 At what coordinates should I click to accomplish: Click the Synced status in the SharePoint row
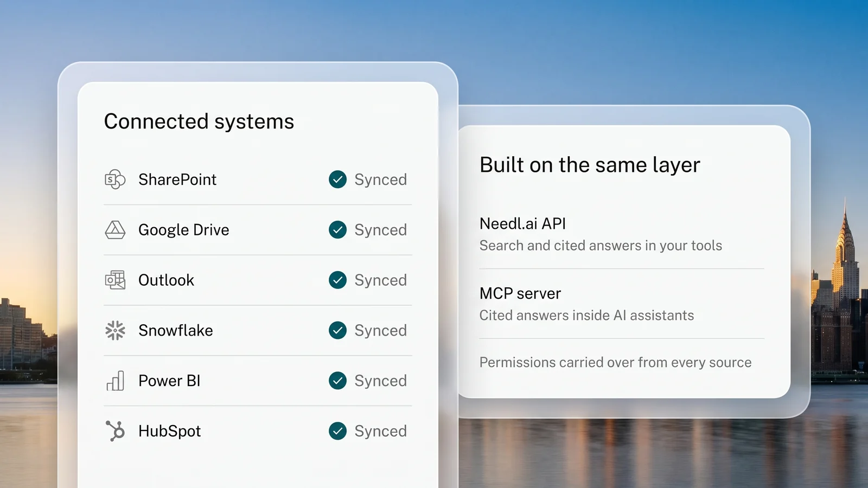pos(380,180)
